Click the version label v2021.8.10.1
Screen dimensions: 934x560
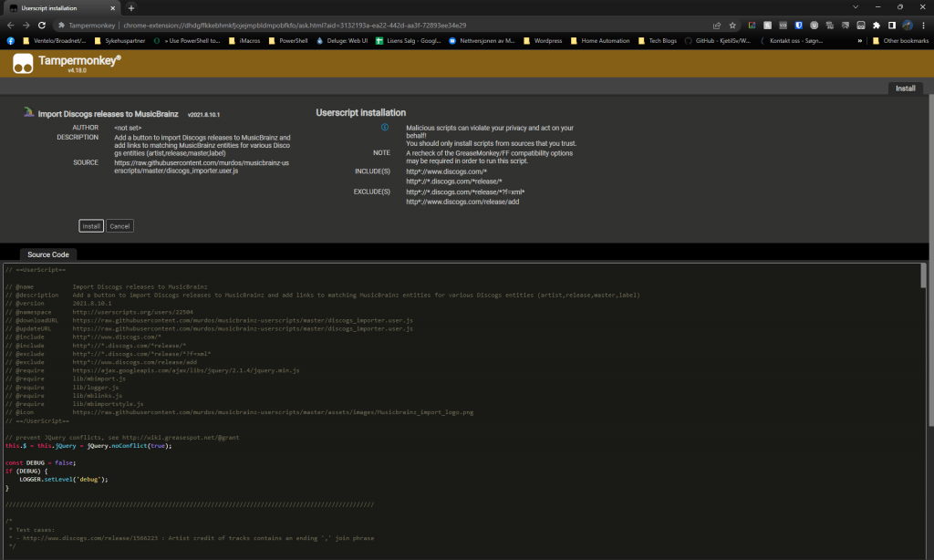click(x=203, y=114)
